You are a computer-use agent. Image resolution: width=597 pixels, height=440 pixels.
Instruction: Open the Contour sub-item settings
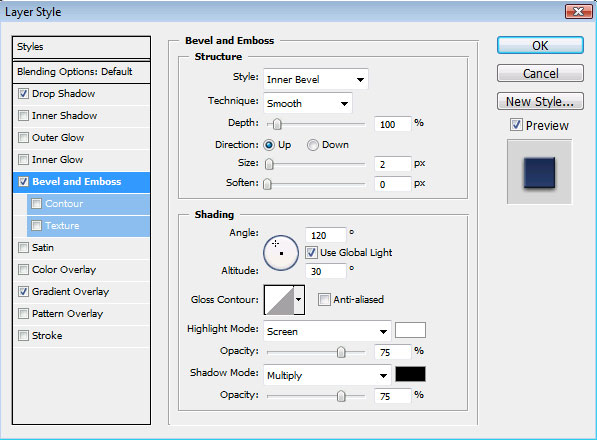coord(64,204)
